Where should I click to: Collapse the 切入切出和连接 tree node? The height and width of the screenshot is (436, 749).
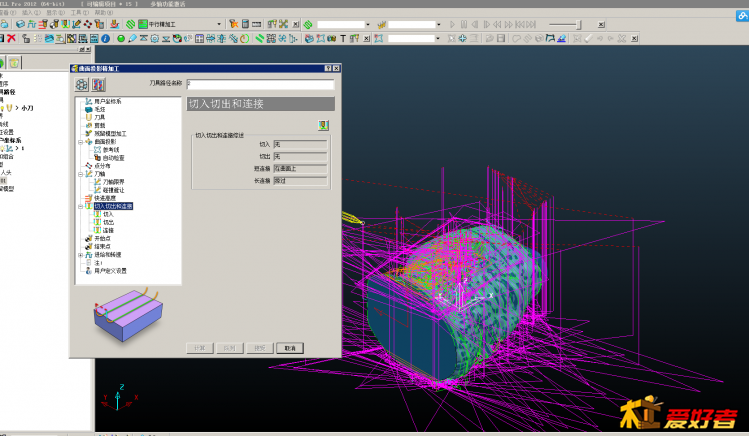(80, 206)
